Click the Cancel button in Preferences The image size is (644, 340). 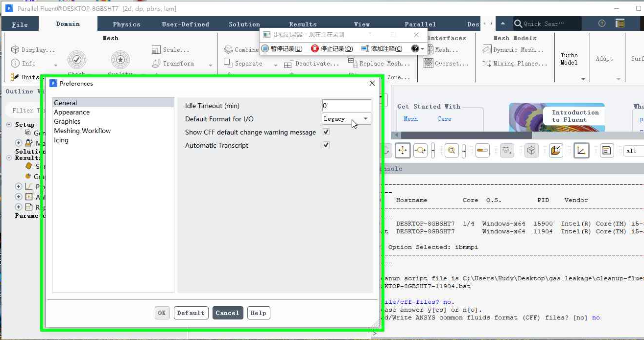coord(227,313)
